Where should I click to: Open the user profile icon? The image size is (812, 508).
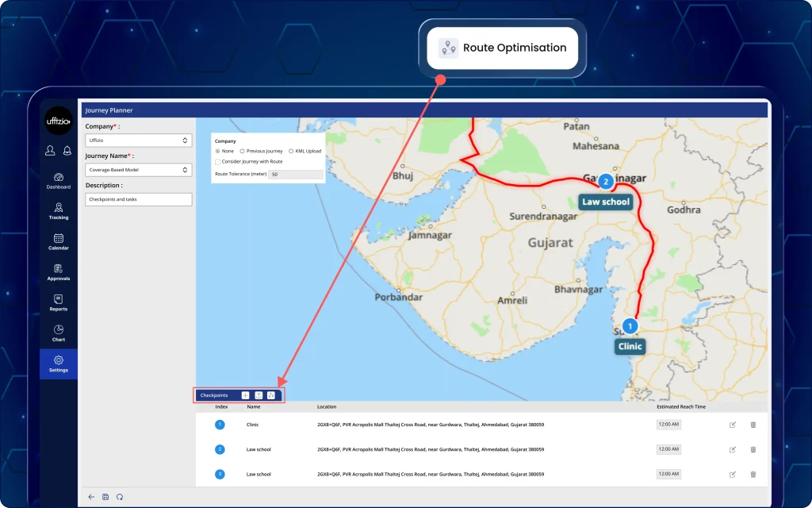coord(50,150)
